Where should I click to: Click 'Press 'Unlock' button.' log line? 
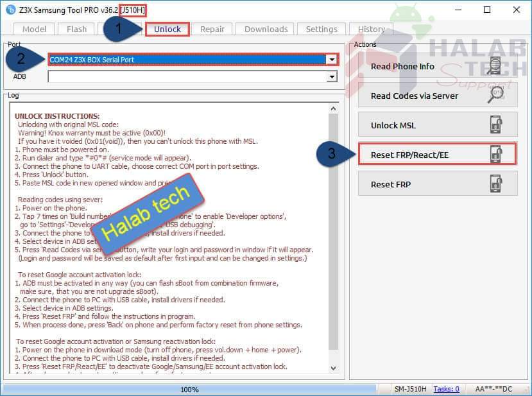[x=51, y=175]
